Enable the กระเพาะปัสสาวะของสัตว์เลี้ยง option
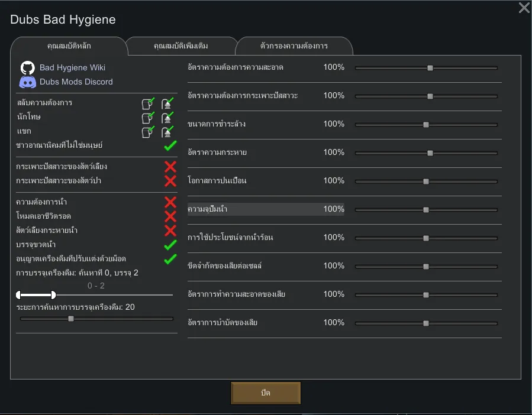 pyautogui.click(x=170, y=167)
